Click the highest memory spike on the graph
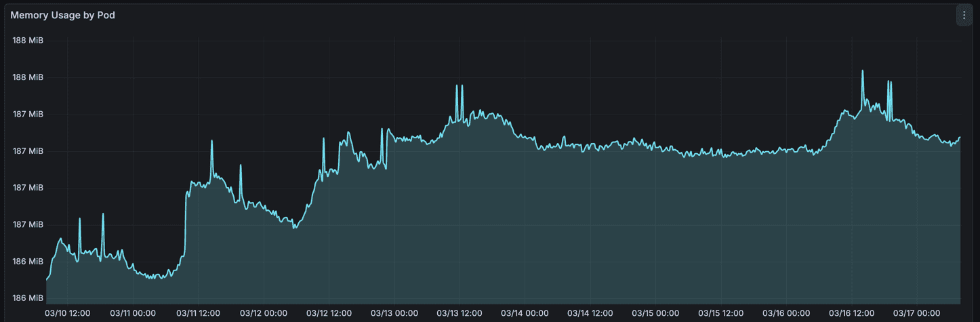The width and height of the screenshot is (980, 322). [863, 71]
